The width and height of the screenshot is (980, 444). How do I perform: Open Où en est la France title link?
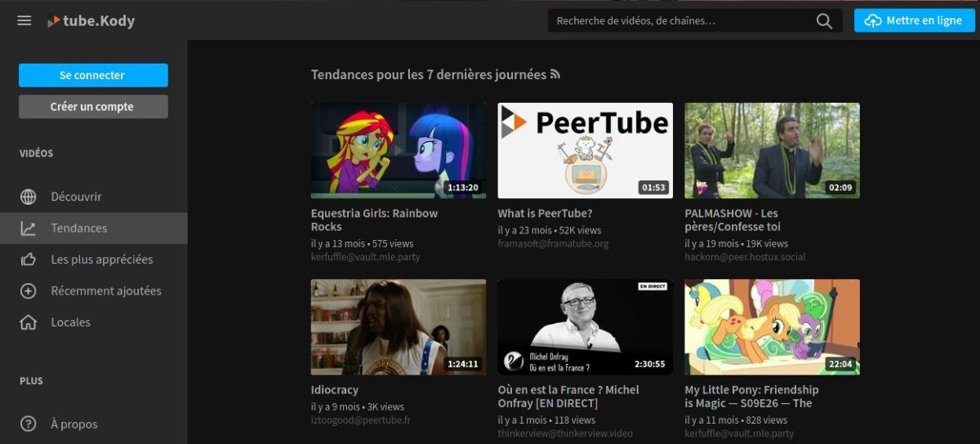coord(568,397)
